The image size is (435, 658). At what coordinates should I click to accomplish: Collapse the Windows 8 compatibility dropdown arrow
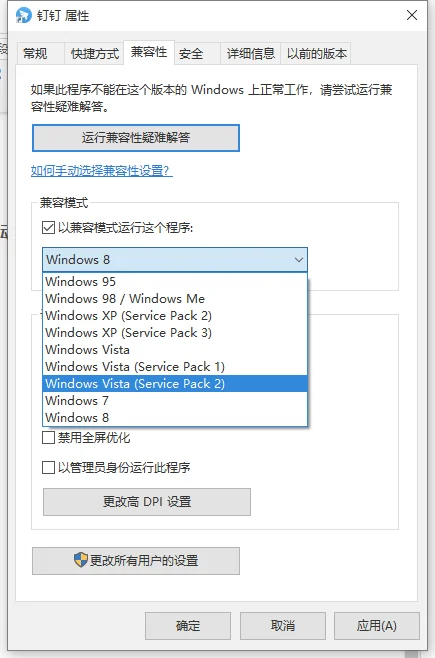click(x=299, y=260)
